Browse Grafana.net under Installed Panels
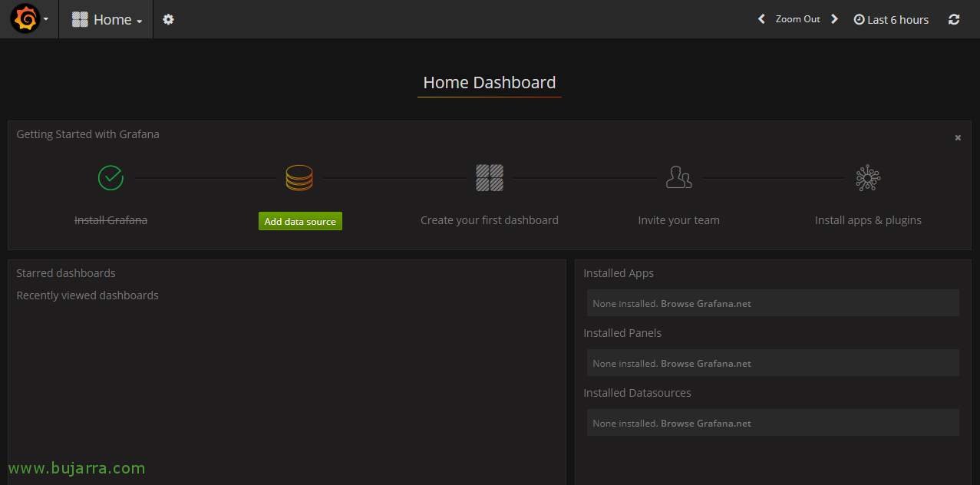Viewport: 980px width, 485px height. 706,364
